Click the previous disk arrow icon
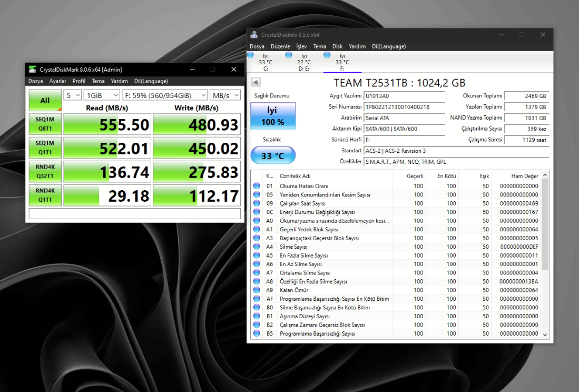This screenshot has width=579, height=392. tap(256, 82)
